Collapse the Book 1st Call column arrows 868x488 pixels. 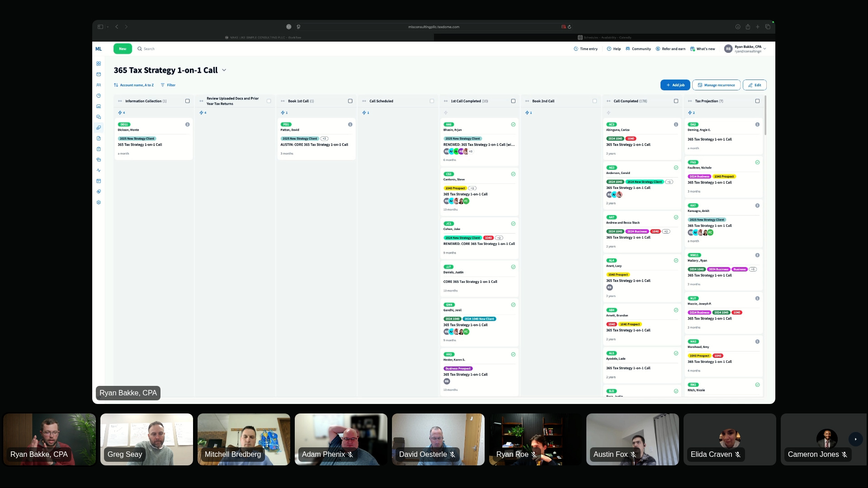pos(283,101)
